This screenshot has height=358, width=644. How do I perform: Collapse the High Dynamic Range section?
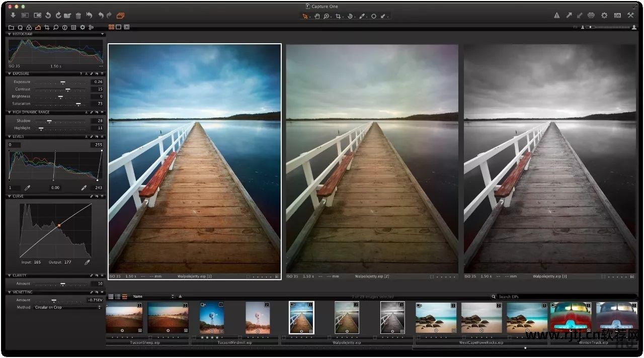click(x=9, y=112)
